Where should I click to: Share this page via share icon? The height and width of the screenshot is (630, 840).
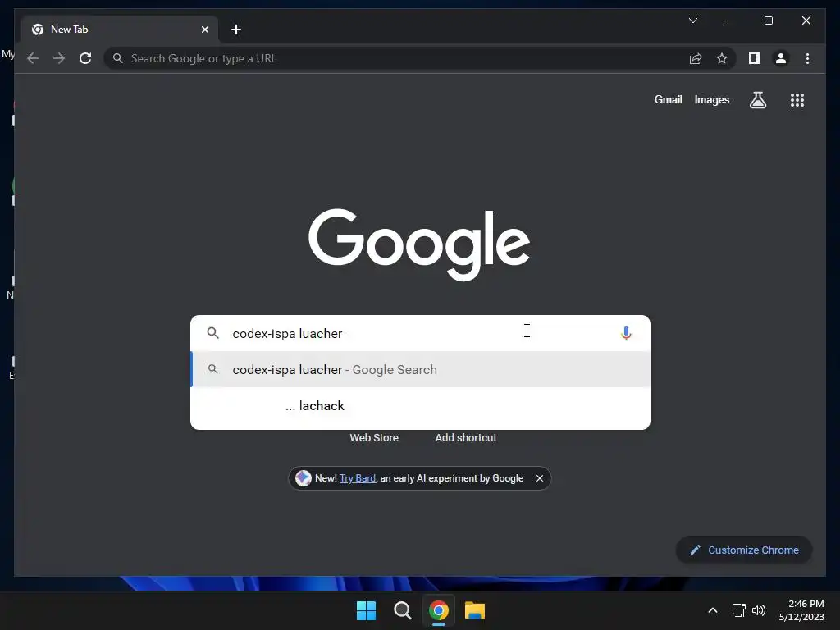pyautogui.click(x=696, y=58)
